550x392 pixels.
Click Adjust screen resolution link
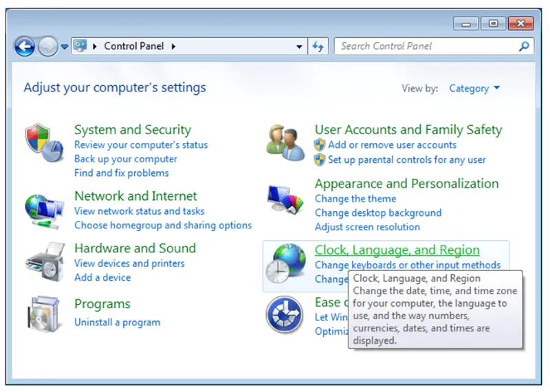pyautogui.click(x=367, y=227)
